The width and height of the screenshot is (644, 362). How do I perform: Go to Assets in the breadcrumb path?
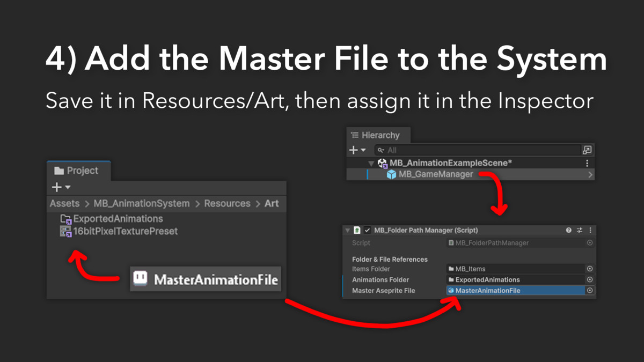point(64,203)
